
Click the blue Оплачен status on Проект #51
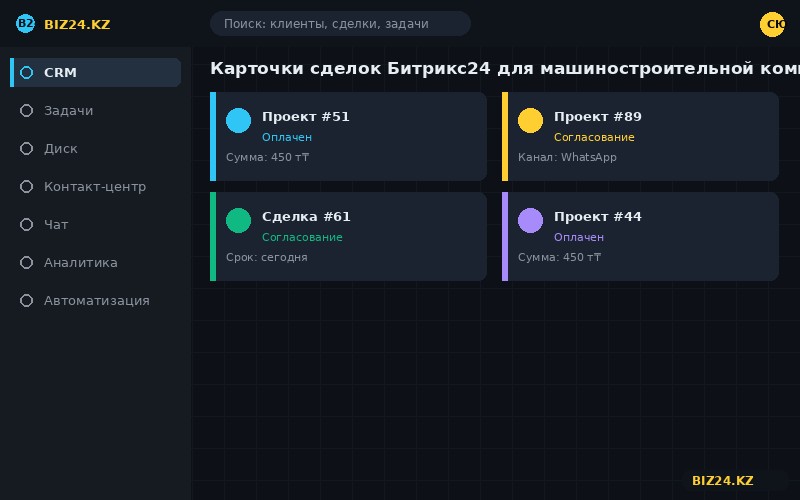point(287,137)
